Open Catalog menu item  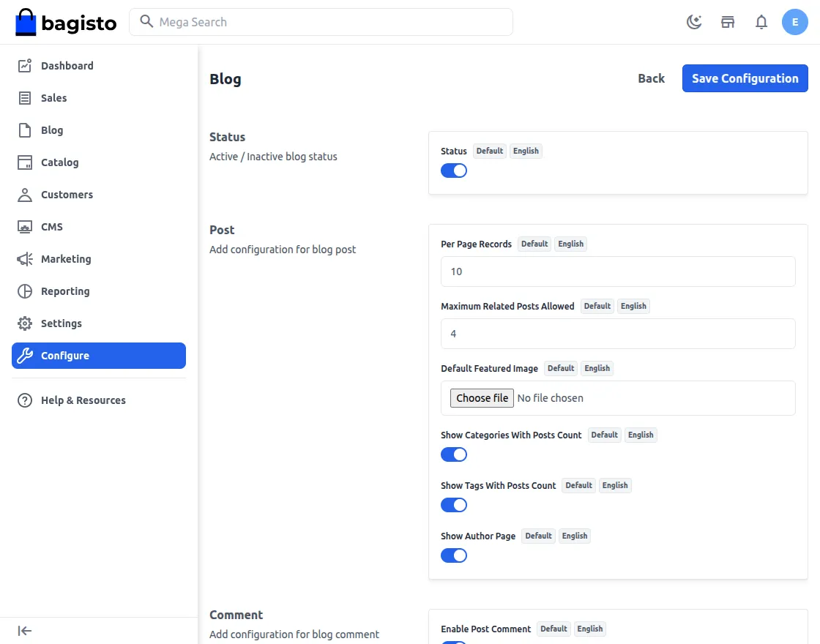coord(98,162)
